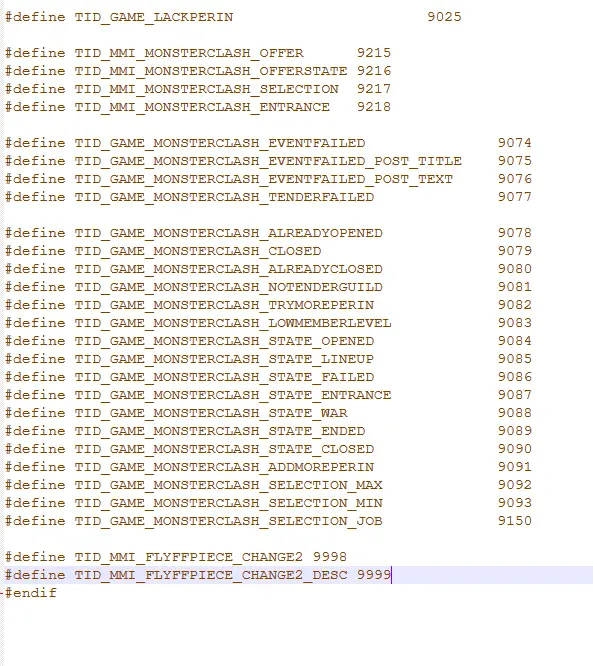The image size is (593, 666).
Task: Select TID_GAME_MONSTERCLASH_STATE_WAR identifier
Action: tap(211, 413)
